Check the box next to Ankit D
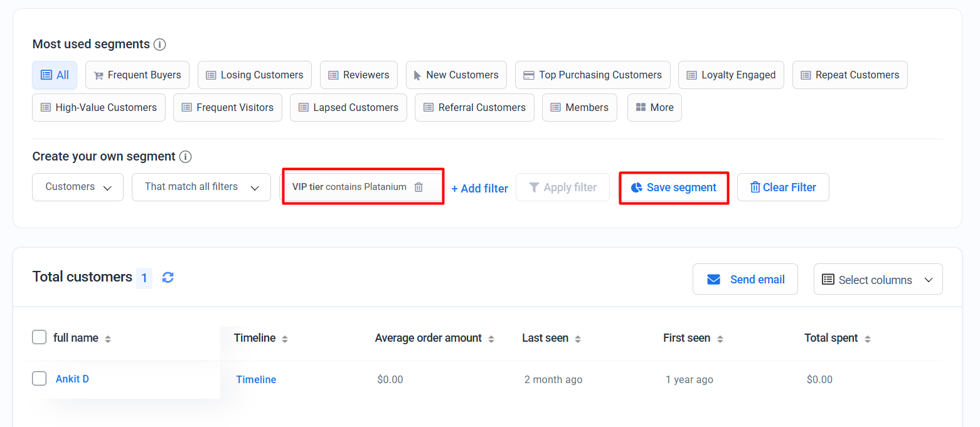This screenshot has width=980, height=427. click(40, 378)
